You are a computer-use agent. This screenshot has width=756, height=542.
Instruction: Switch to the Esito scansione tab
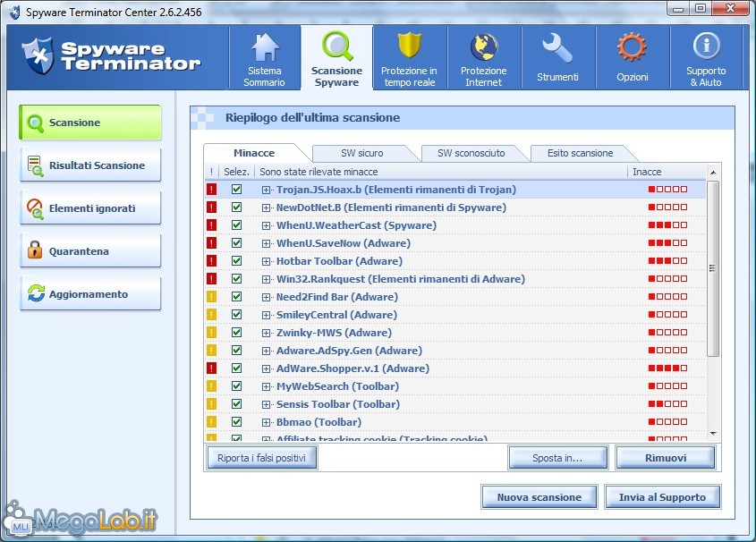(x=580, y=153)
